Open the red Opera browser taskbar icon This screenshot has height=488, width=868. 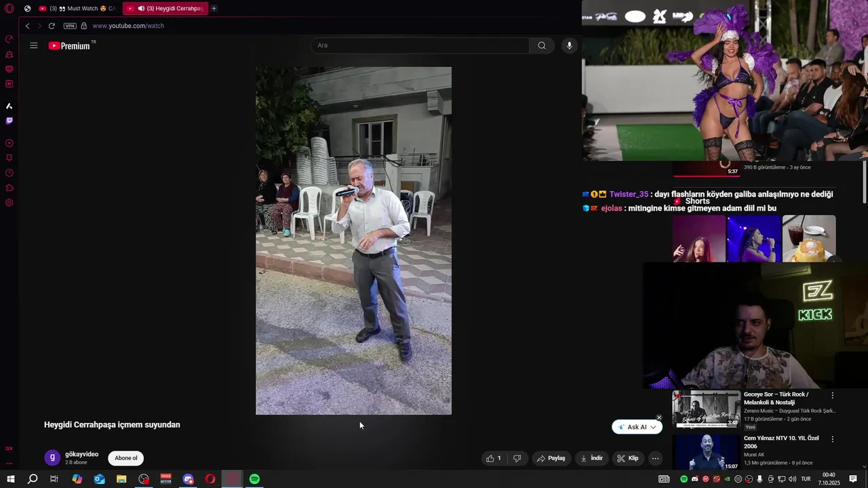tap(210, 479)
